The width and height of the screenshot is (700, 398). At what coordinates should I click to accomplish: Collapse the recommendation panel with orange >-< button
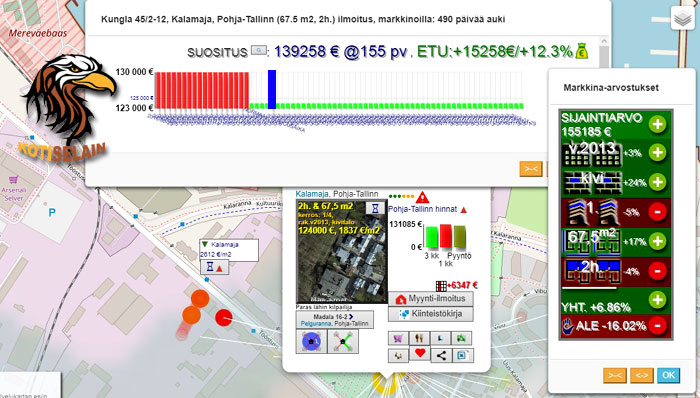(x=531, y=169)
